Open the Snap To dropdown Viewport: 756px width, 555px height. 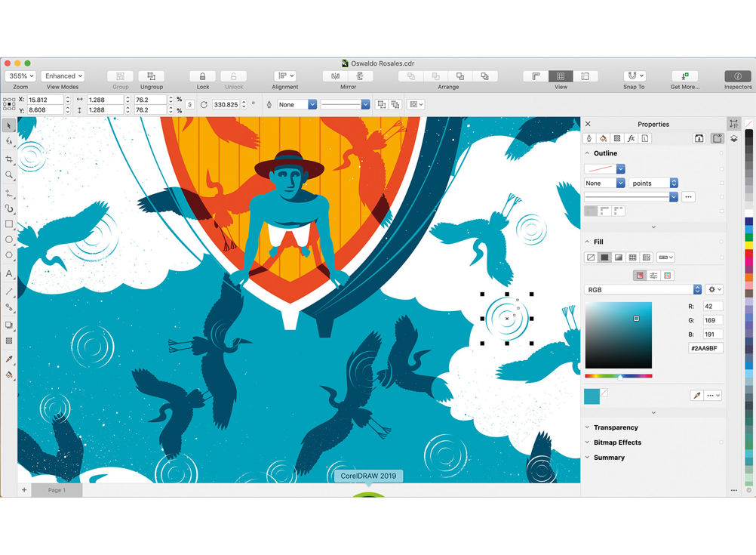pos(634,76)
